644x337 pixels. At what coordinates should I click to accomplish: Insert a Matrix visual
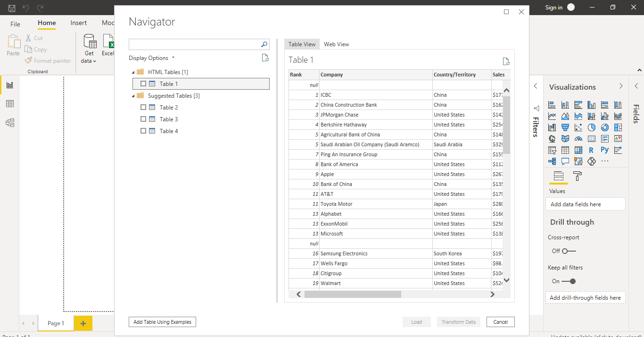[x=578, y=150]
